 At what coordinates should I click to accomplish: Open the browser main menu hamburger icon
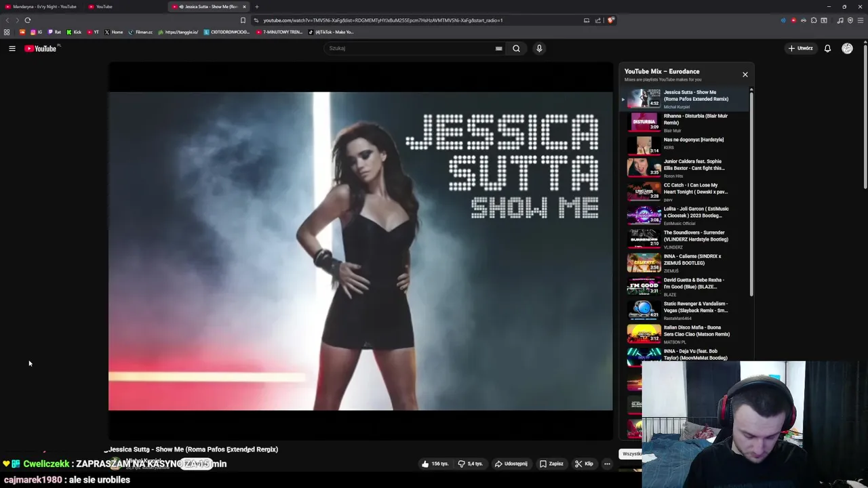[861, 20]
